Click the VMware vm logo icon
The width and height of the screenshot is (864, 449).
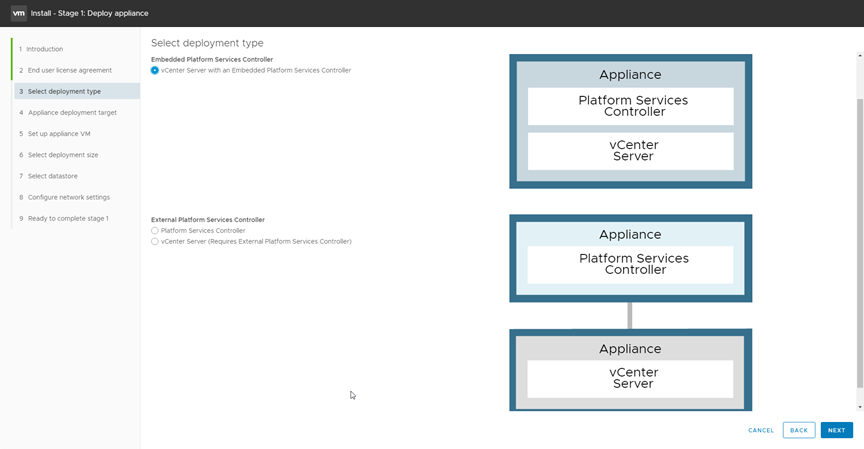pos(19,13)
